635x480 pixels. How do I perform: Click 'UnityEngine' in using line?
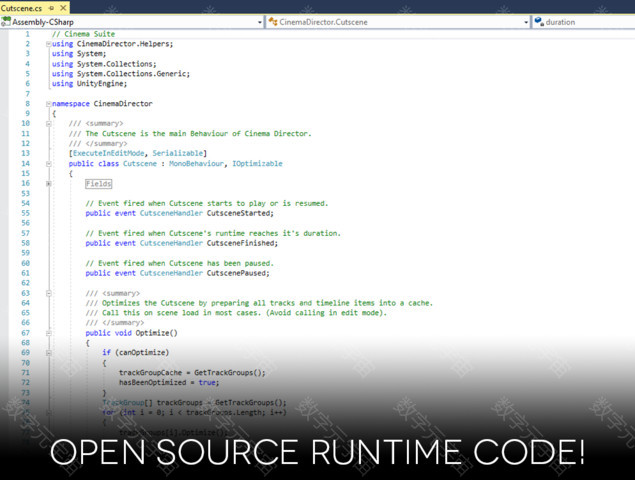(100, 83)
